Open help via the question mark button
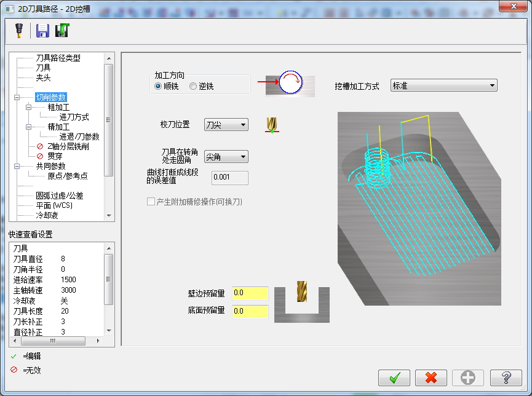Image resolution: width=532 pixels, height=396 pixels. pyautogui.click(x=506, y=378)
